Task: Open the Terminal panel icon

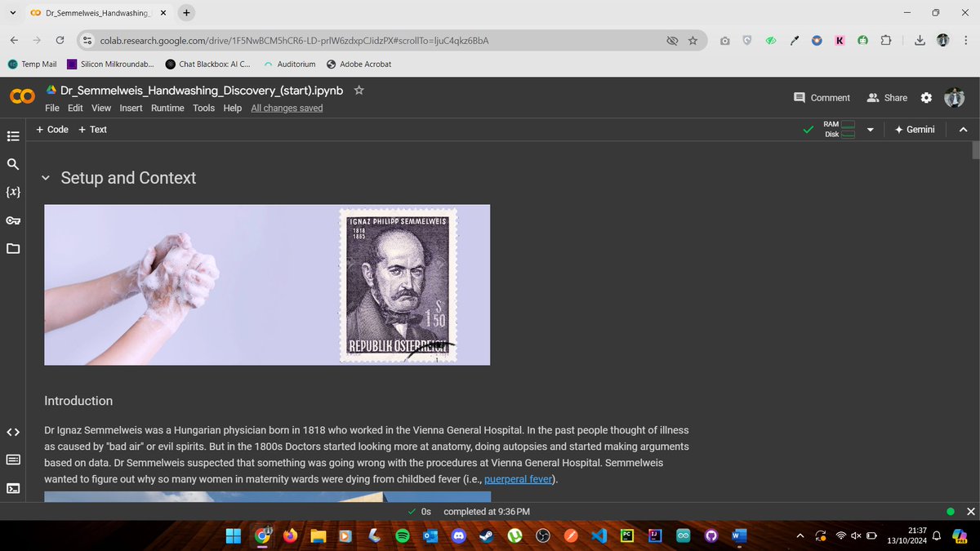Action: coord(13,488)
